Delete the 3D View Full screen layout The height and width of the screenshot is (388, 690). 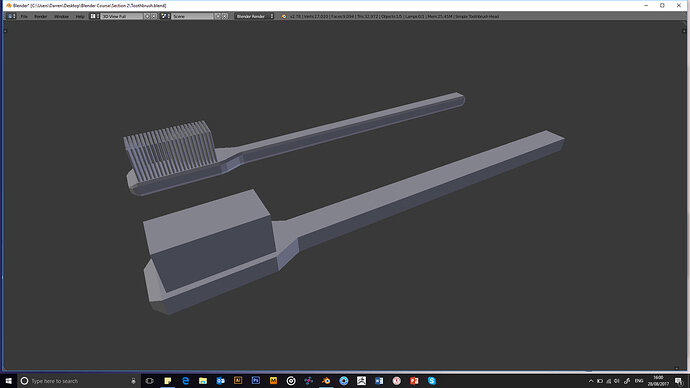[x=154, y=16]
